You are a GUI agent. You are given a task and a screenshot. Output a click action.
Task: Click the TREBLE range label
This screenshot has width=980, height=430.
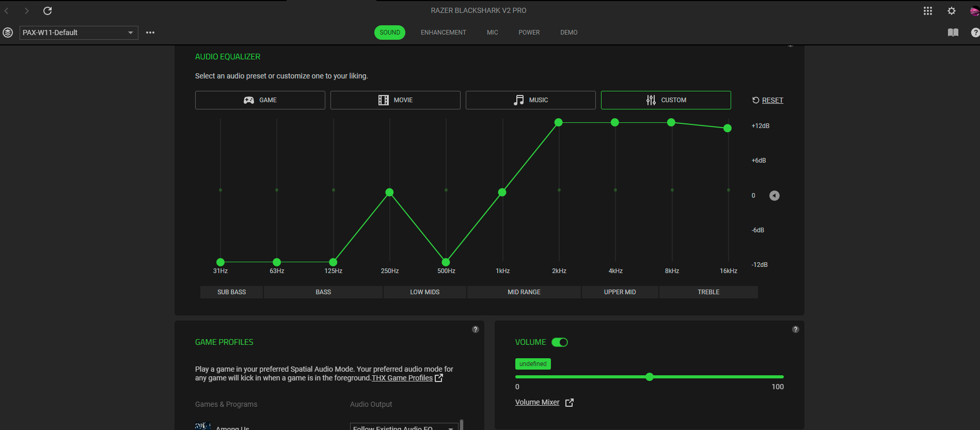(x=708, y=292)
